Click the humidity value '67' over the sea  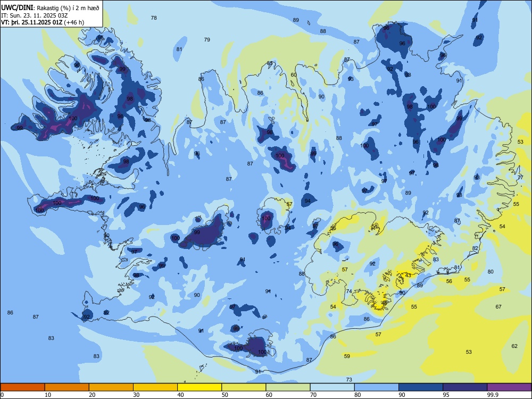pyautogui.click(x=498, y=307)
